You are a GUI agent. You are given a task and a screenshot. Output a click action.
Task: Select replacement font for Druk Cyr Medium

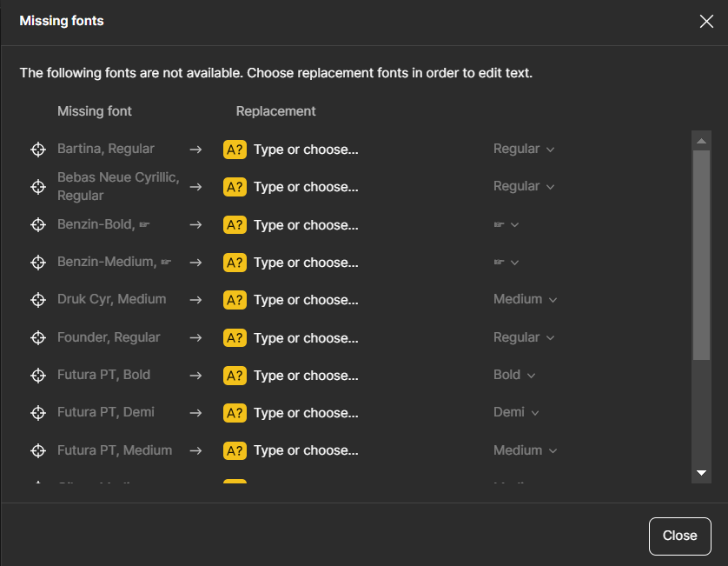[x=306, y=300]
